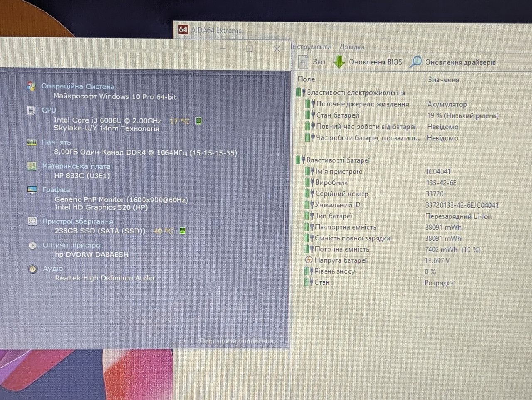Click the Поле column header
Viewport: 532px width, 400px height.
click(x=306, y=79)
